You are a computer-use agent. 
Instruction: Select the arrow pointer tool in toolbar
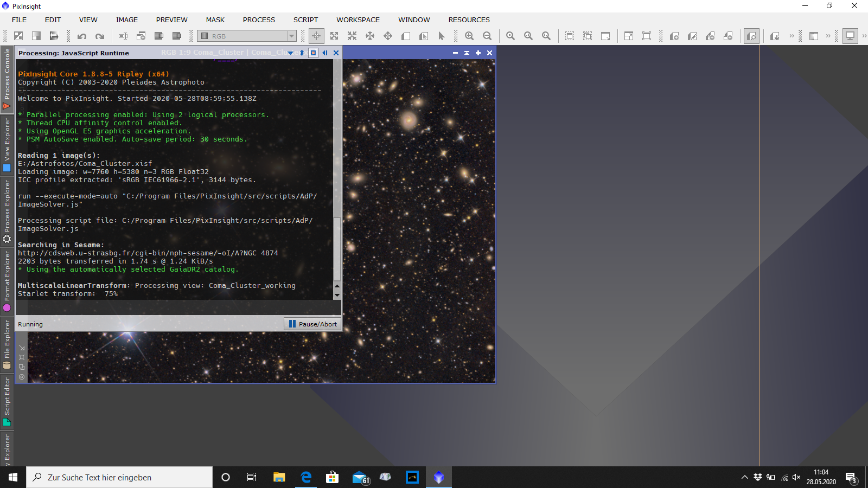[x=441, y=36]
